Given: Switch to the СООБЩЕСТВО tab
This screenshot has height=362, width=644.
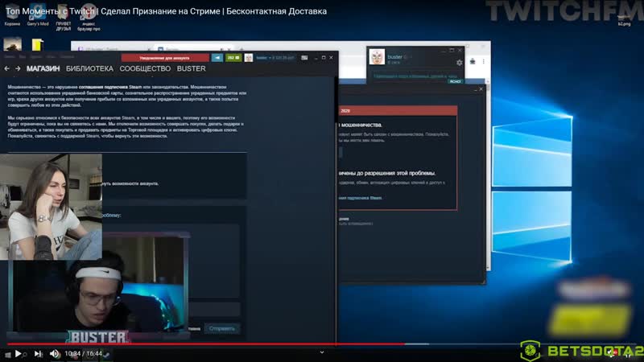Looking at the screenshot, I should click(x=146, y=68).
